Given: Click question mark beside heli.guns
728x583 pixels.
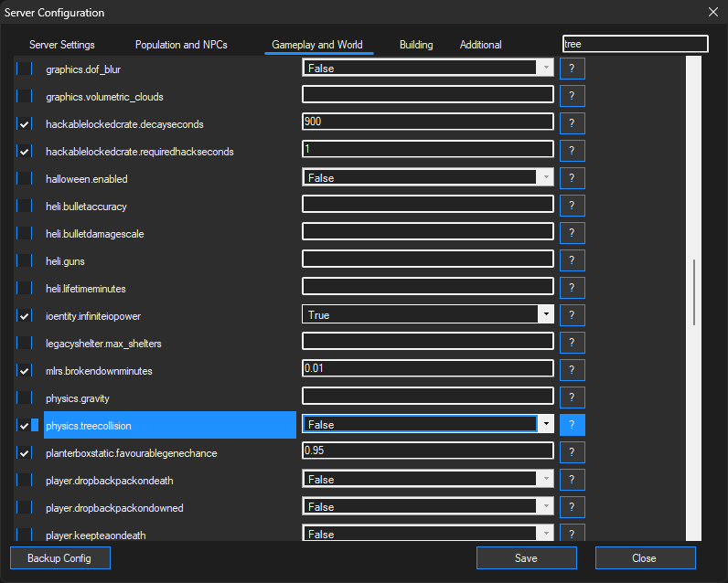Looking at the screenshot, I should point(572,260).
